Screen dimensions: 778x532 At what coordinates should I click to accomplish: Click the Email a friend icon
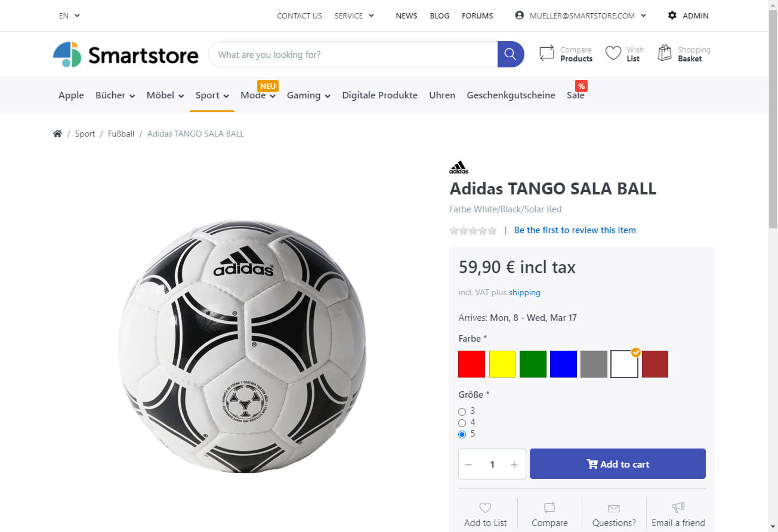(x=678, y=508)
